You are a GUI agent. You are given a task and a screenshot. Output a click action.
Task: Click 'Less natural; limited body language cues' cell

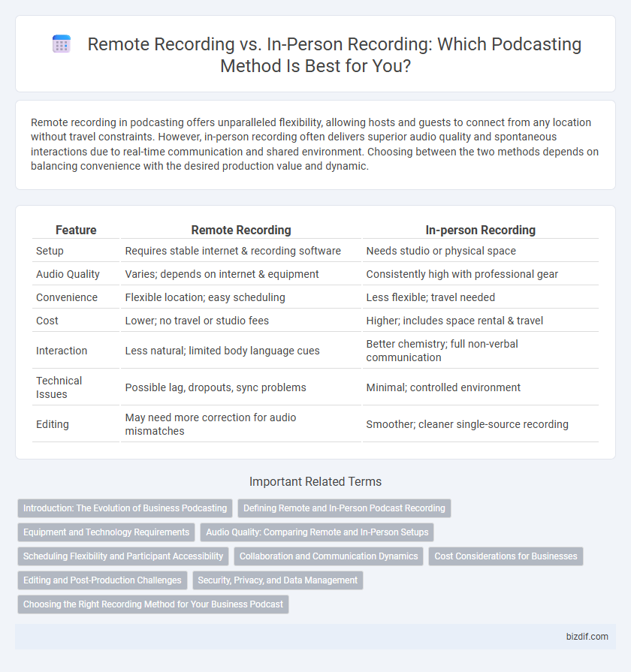241,350
